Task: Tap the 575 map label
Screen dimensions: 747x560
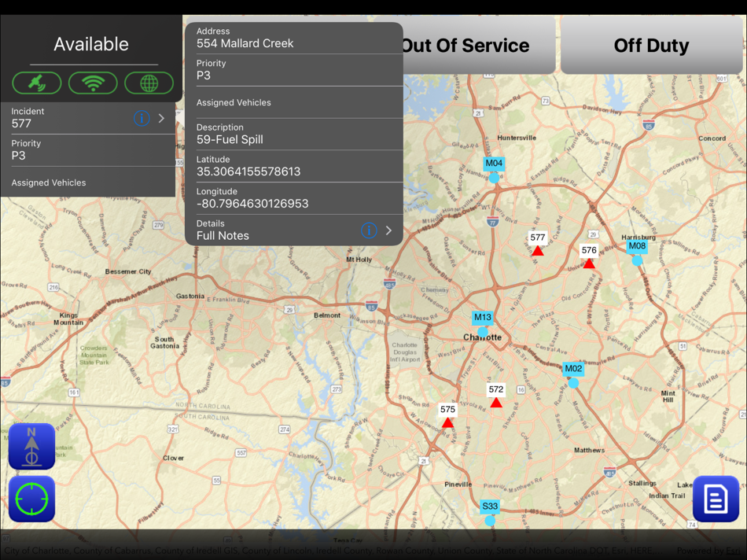Action: 447,410
